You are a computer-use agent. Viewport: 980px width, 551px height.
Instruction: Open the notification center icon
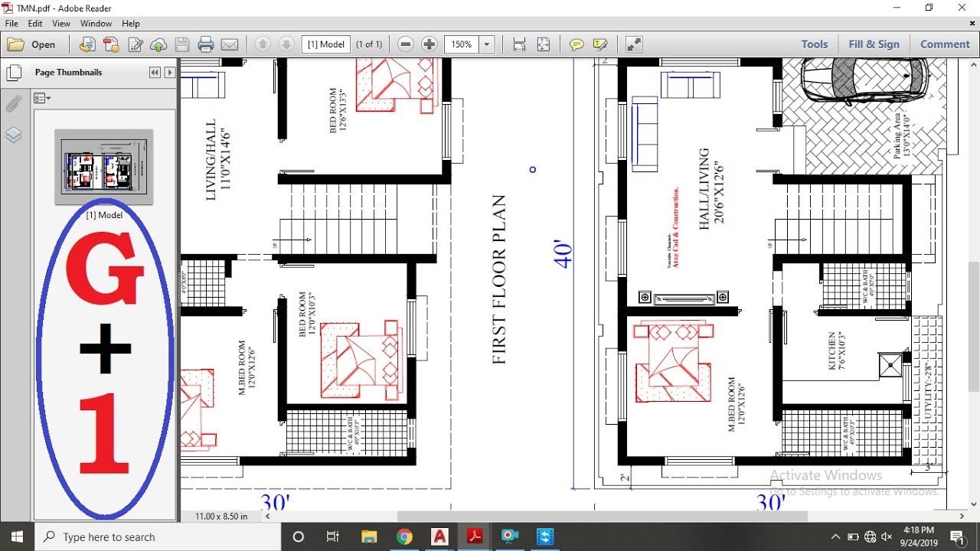pyautogui.click(x=956, y=536)
